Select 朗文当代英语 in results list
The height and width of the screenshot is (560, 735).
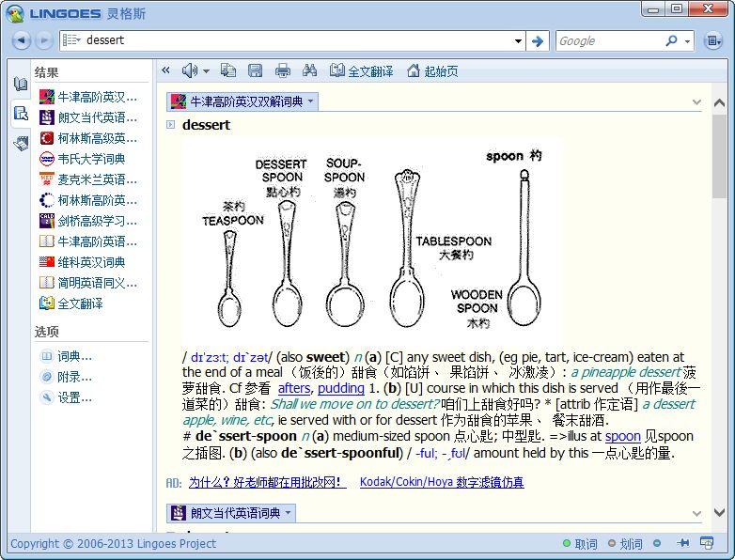pyautogui.click(x=88, y=117)
